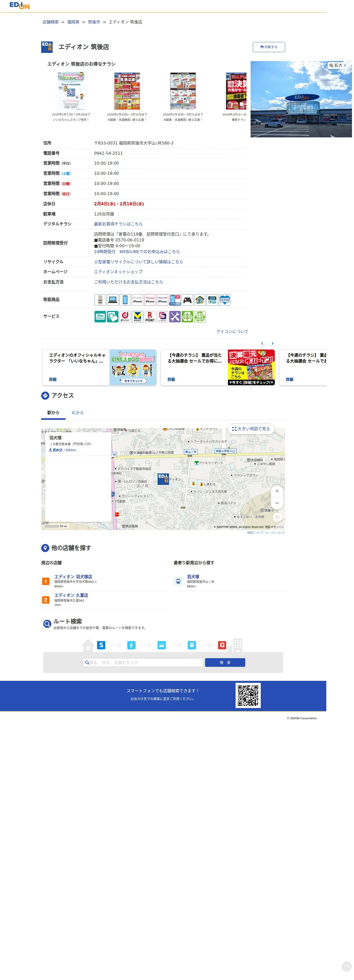The height and width of the screenshot is (980, 354).
Task: Click the S-POINT service icon
Action: [163, 317]
